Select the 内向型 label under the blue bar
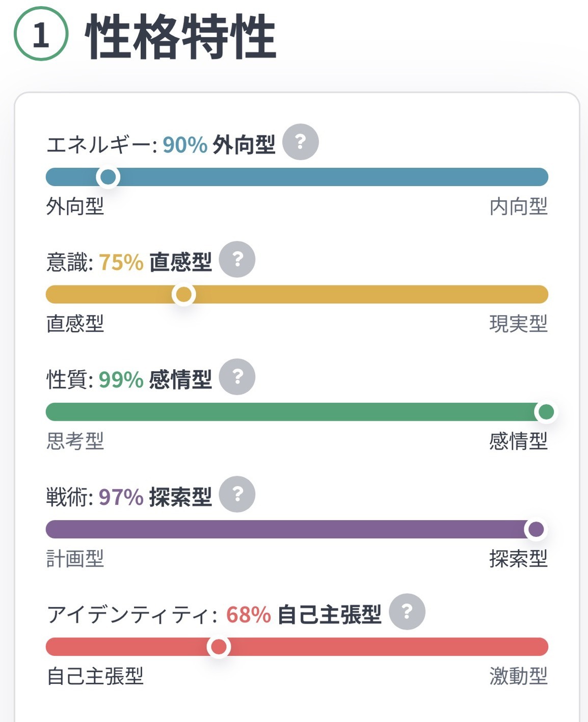The height and width of the screenshot is (722, 588). [519, 207]
